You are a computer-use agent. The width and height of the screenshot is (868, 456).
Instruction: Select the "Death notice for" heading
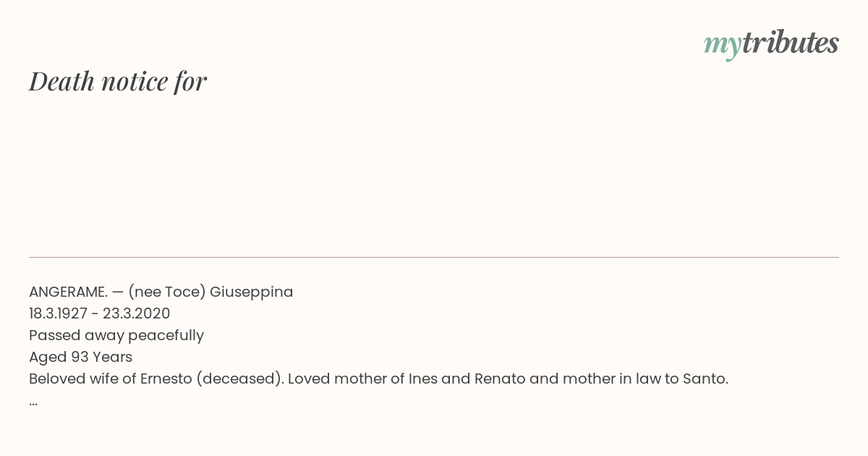click(118, 81)
